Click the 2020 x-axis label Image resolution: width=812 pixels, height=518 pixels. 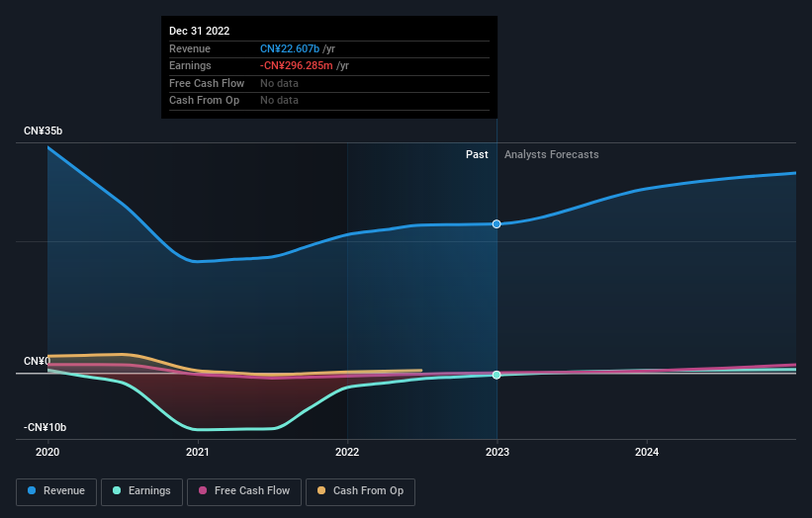(x=47, y=453)
